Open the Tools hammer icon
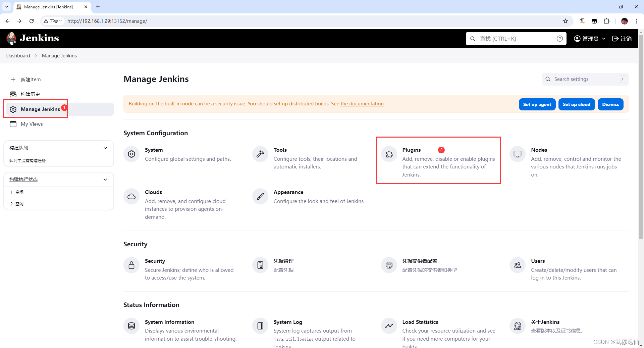The image size is (644, 348). [260, 154]
